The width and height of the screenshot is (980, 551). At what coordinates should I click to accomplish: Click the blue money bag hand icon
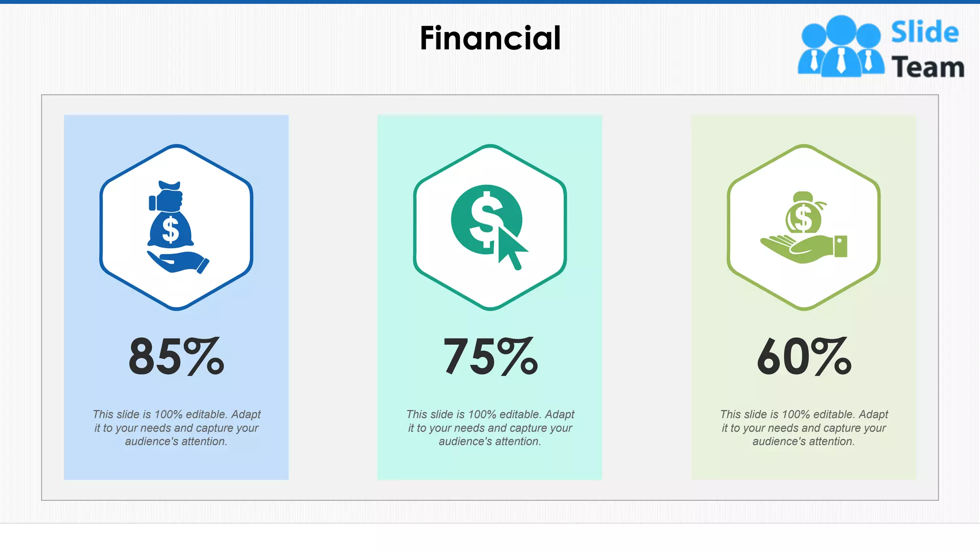point(178,227)
